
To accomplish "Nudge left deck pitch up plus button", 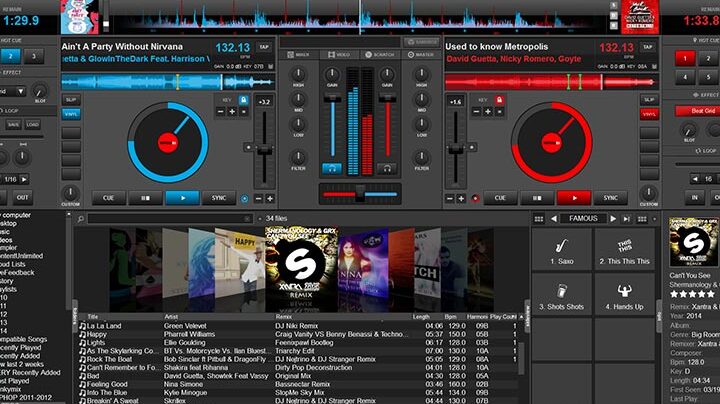I will pos(270,198).
